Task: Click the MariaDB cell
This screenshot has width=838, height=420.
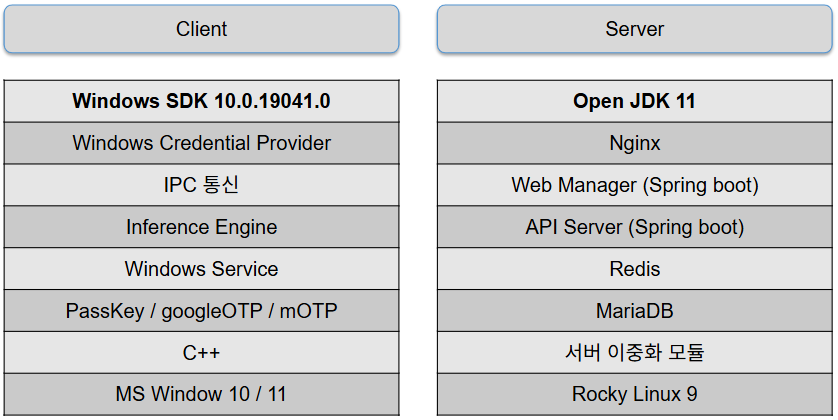Action: click(x=634, y=311)
